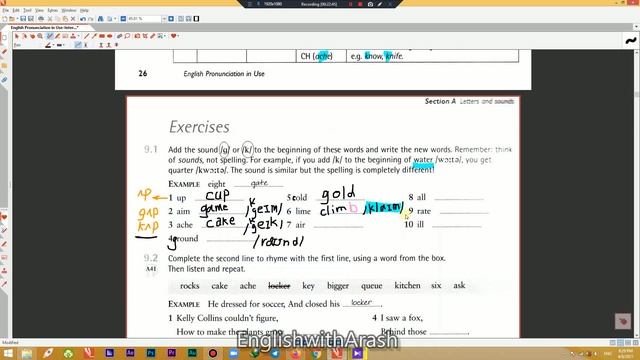Undo the last annotation
Image resolution: width=640 pixels, height=360 pixels.
click(83, 19)
